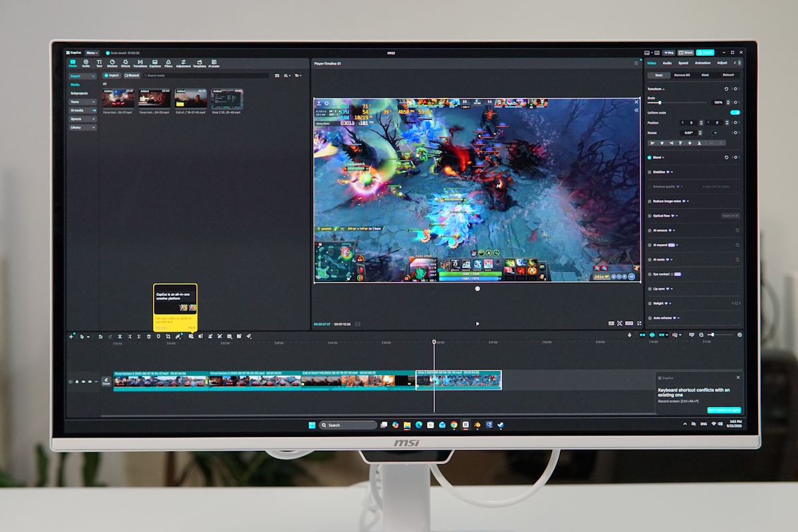Select the Retouch sub-tab
This screenshot has height=532, width=798.
coord(728,75)
